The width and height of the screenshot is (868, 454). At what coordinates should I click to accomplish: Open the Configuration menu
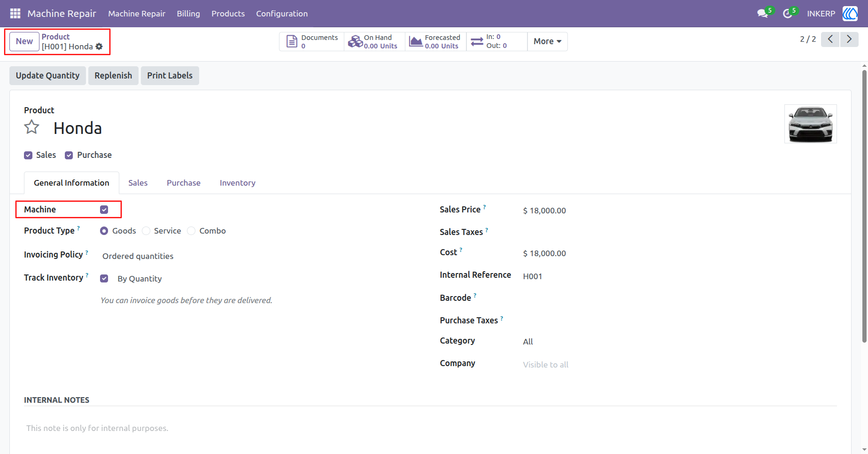282,14
